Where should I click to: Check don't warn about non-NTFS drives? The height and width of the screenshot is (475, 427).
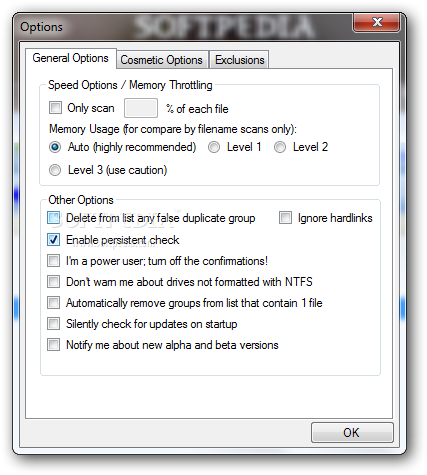(53, 282)
